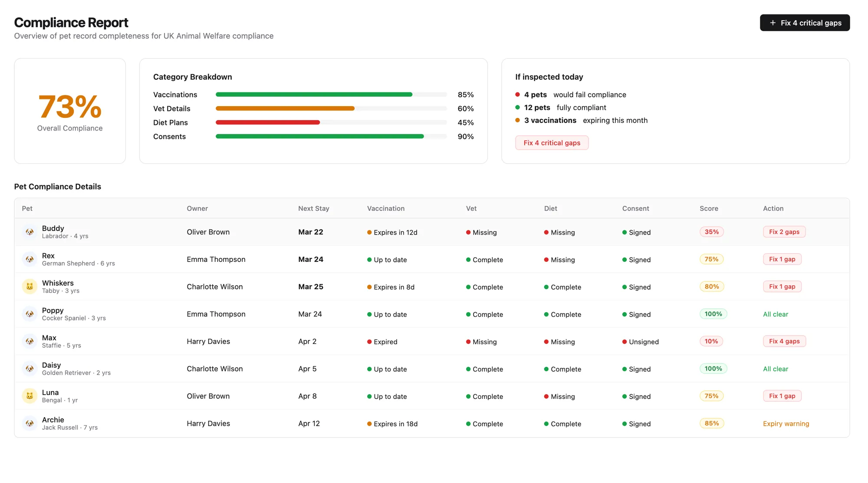Click Archie's Jack Russell avatar icon
The image size is (868, 483).
tap(30, 423)
